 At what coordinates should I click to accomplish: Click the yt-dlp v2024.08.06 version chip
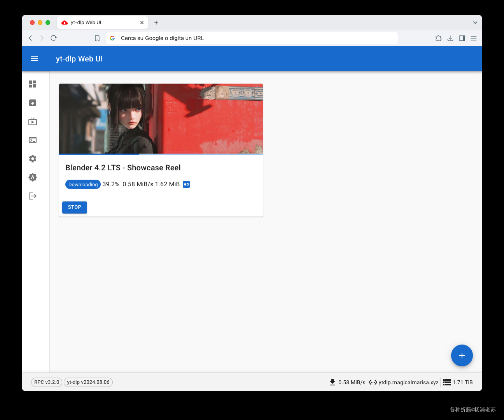(x=88, y=382)
